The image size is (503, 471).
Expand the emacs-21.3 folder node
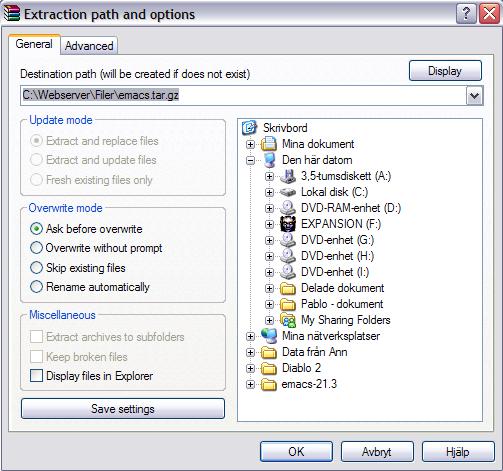point(250,384)
